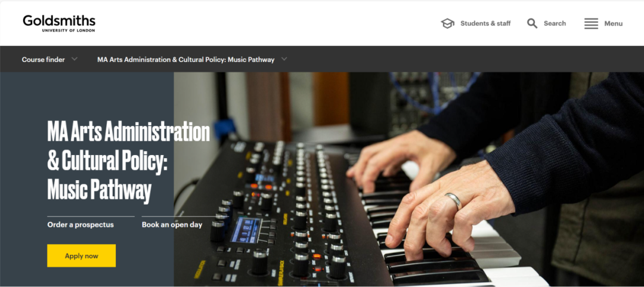The height and width of the screenshot is (287, 644).
Task: Click the graduation cap icon
Action: (448, 23)
